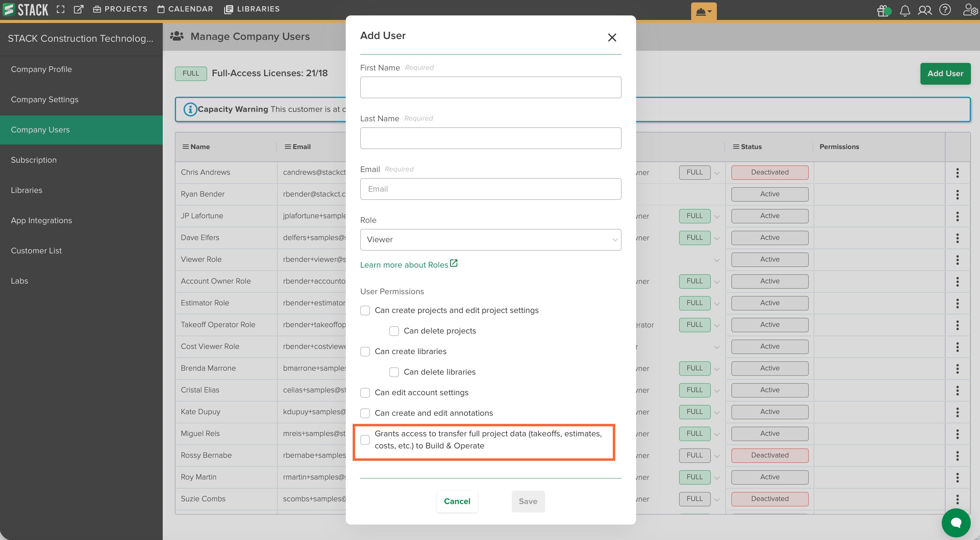Screen dimensions: 980x540
Task: Expand the hard hat dropdown in top bar
Action: (x=704, y=11)
